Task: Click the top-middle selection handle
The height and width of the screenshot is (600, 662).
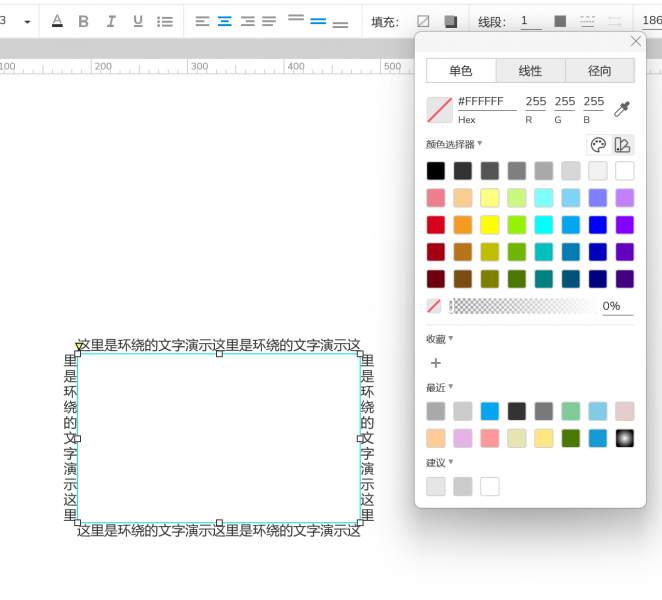Action: [x=219, y=353]
